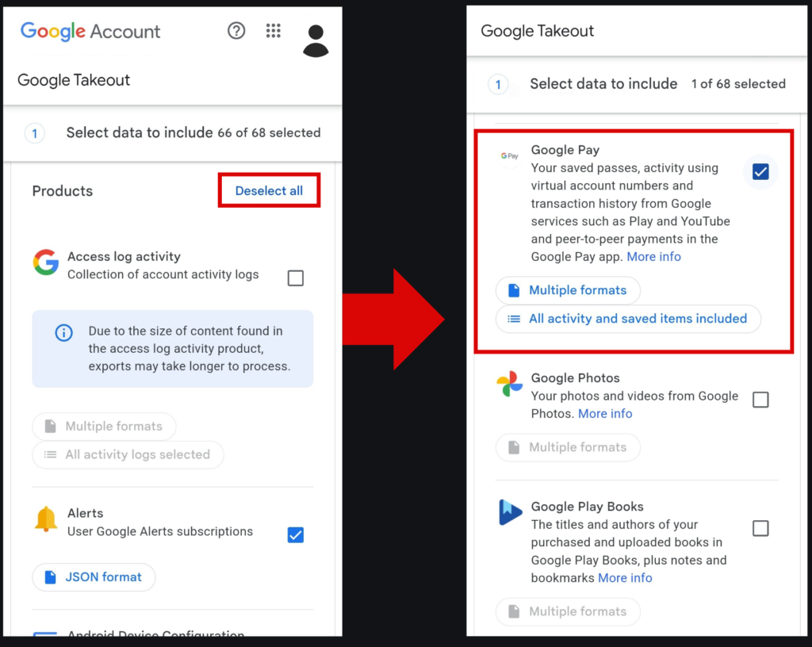Open More info link for Play Books

(625, 578)
